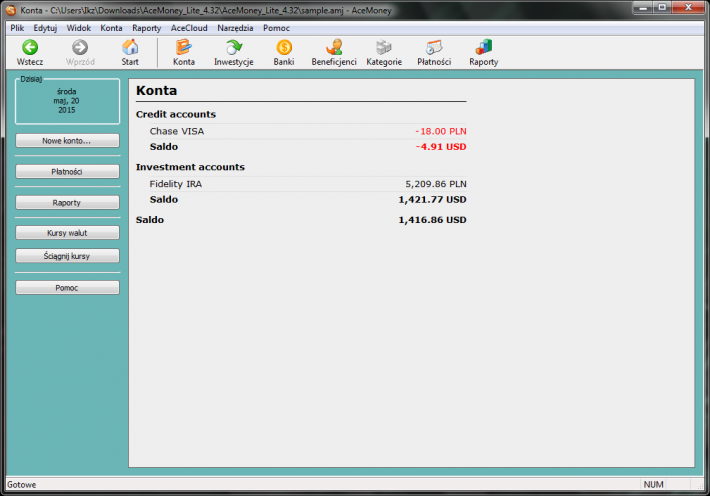Click the Dzisiaj date panel
Viewport: 710px width, 496px height.
pos(67,101)
